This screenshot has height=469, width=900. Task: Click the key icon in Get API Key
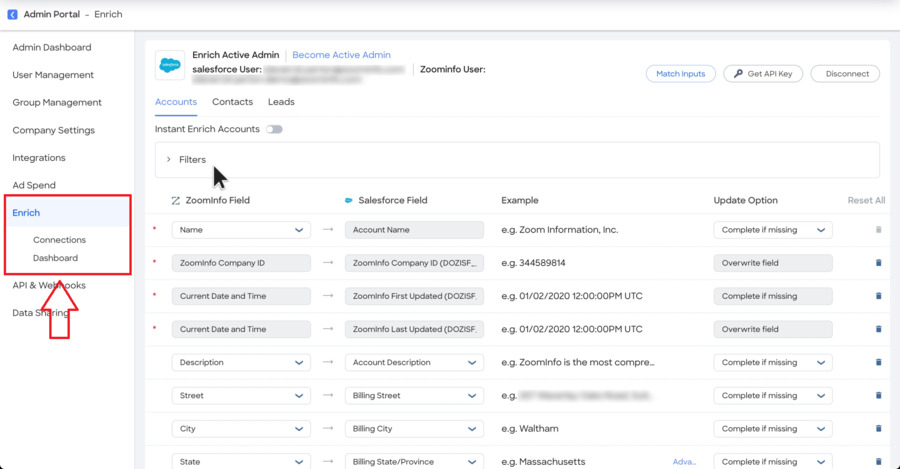pyautogui.click(x=739, y=73)
